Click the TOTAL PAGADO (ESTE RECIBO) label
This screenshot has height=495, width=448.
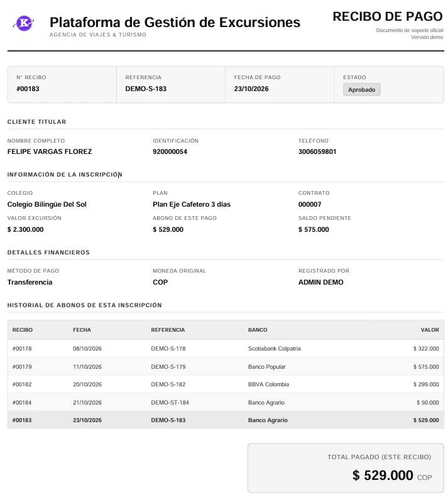point(379,457)
